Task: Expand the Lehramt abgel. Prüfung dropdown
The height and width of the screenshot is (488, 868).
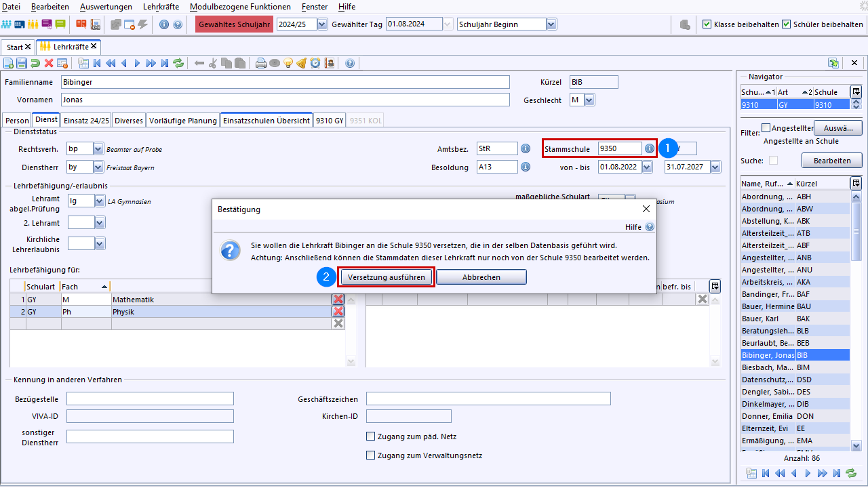Action: pos(100,201)
